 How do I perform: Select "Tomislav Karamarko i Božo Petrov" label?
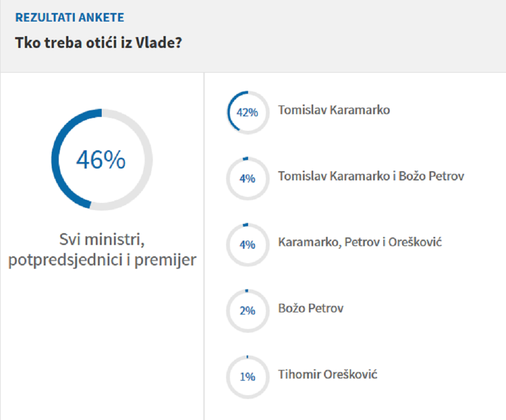[371, 176]
